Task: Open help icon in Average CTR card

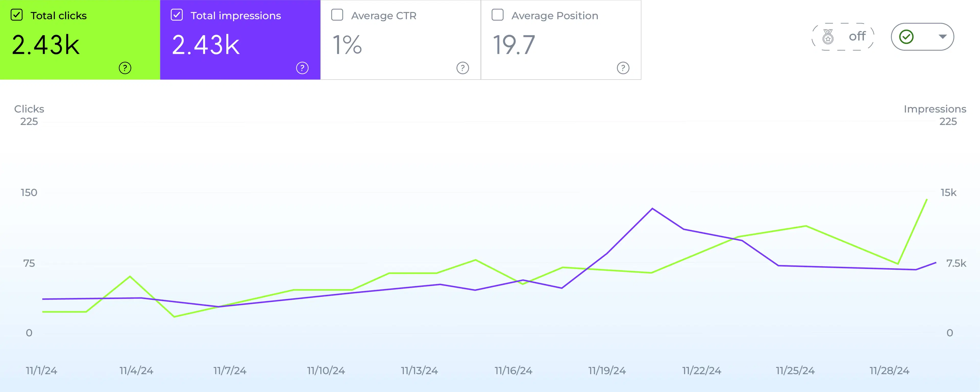Action: coord(463,68)
